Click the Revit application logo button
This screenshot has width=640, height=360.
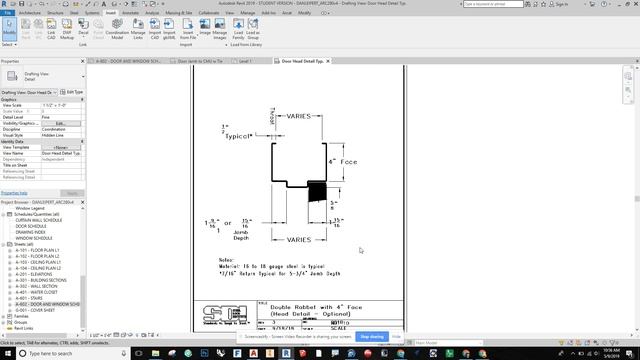click(4, 4)
